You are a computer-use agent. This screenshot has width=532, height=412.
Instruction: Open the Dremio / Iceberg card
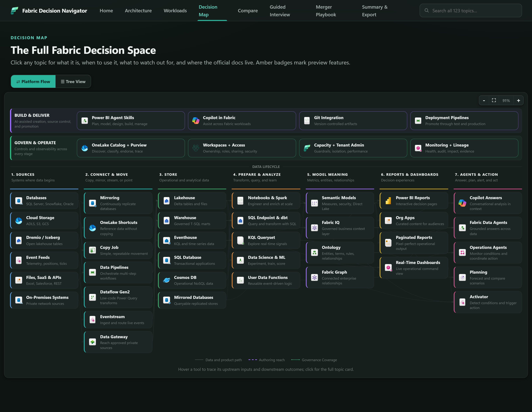pos(44,240)
